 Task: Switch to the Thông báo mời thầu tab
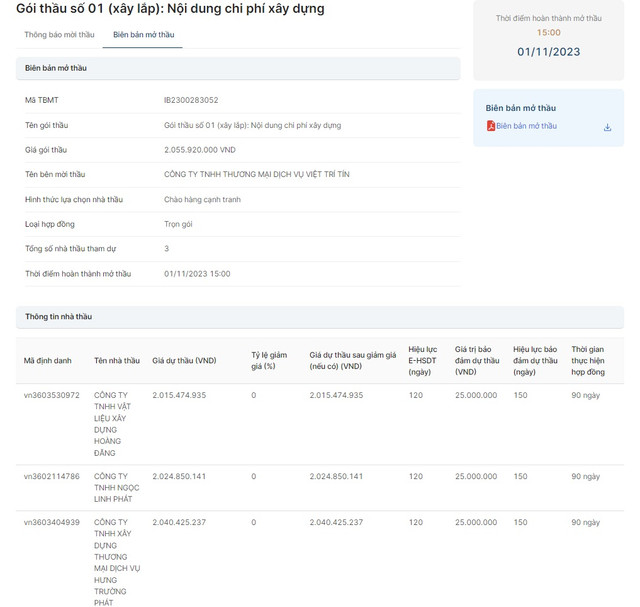point(59,34)
